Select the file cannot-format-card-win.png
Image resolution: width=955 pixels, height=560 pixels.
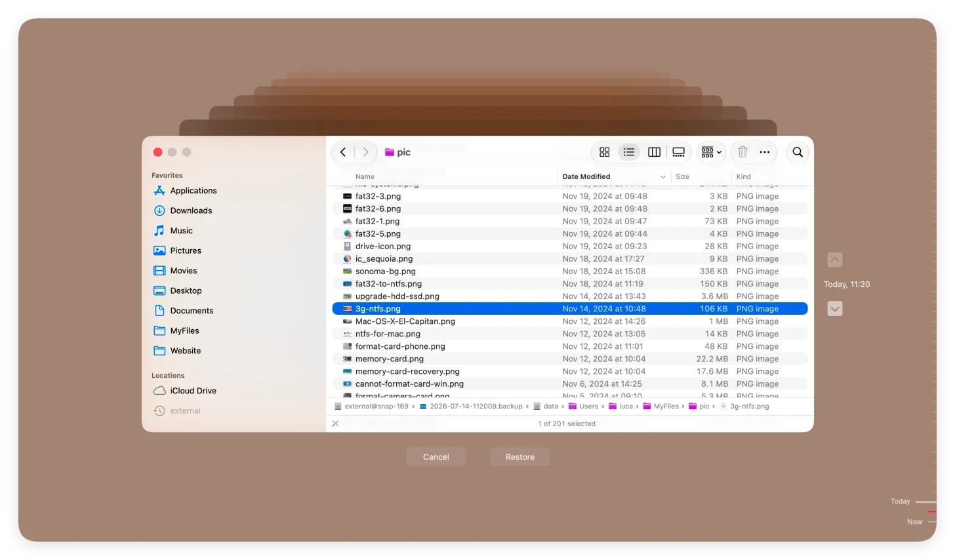pyautogui.click(x=569, y=384)
